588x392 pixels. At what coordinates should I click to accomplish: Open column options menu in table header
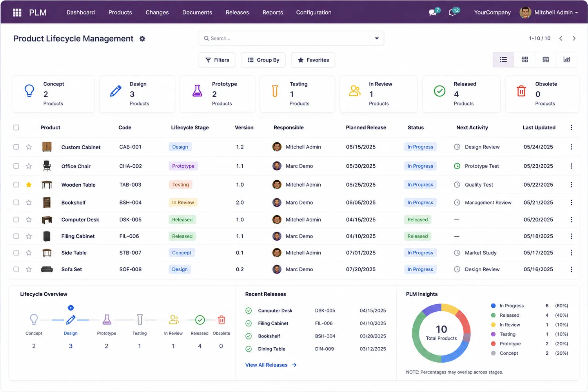tap(571, 127)
